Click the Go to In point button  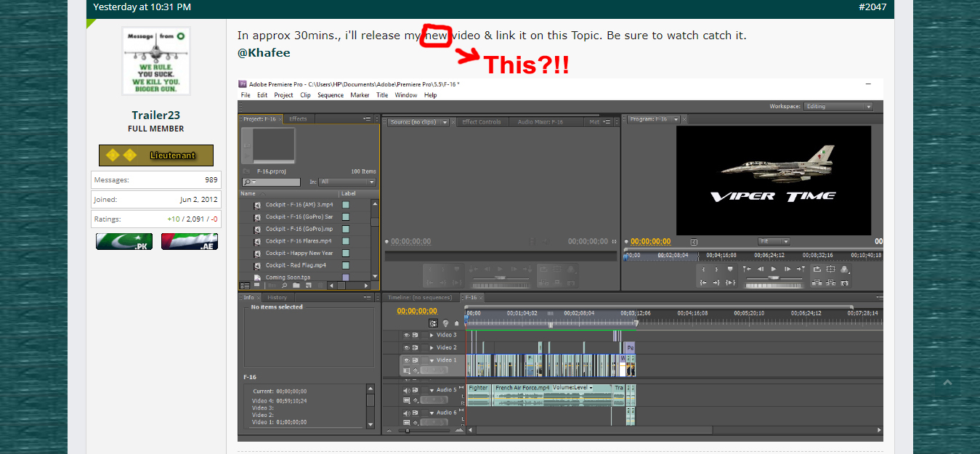point(702,282)
